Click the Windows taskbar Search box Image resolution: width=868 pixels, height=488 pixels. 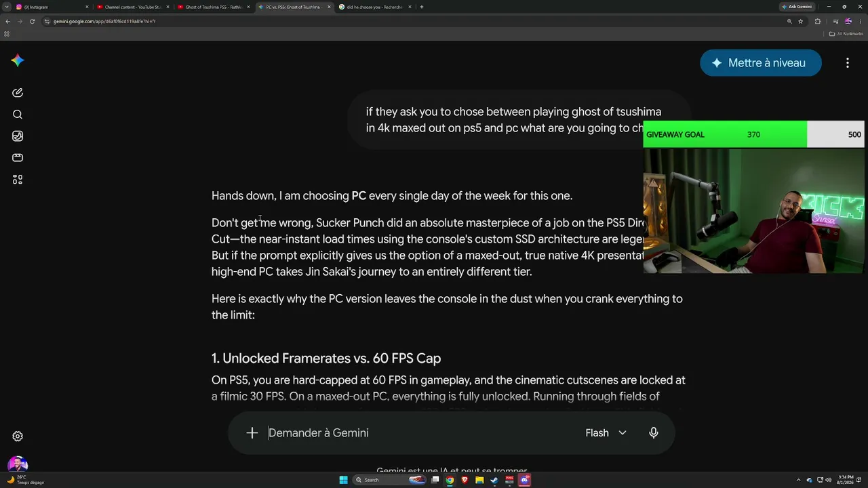tap(389, 480)
